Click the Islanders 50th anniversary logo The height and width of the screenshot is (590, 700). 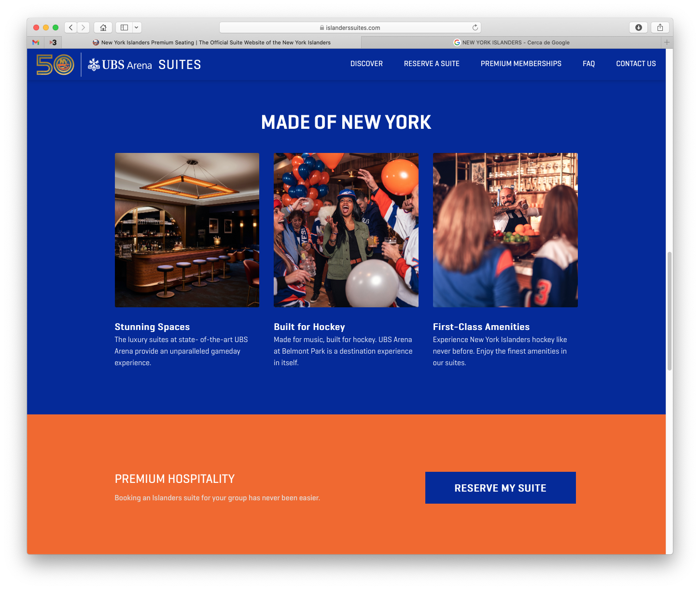click(x=56, y=65)
